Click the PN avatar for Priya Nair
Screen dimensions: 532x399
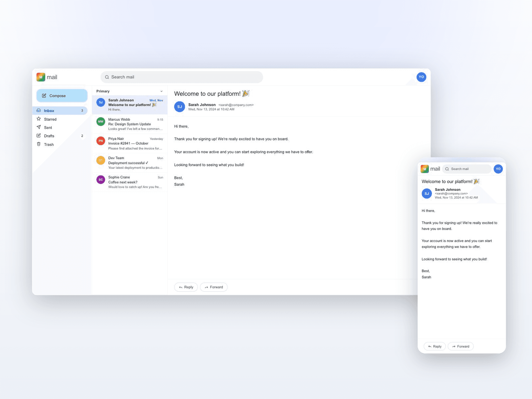coord(101,141)
